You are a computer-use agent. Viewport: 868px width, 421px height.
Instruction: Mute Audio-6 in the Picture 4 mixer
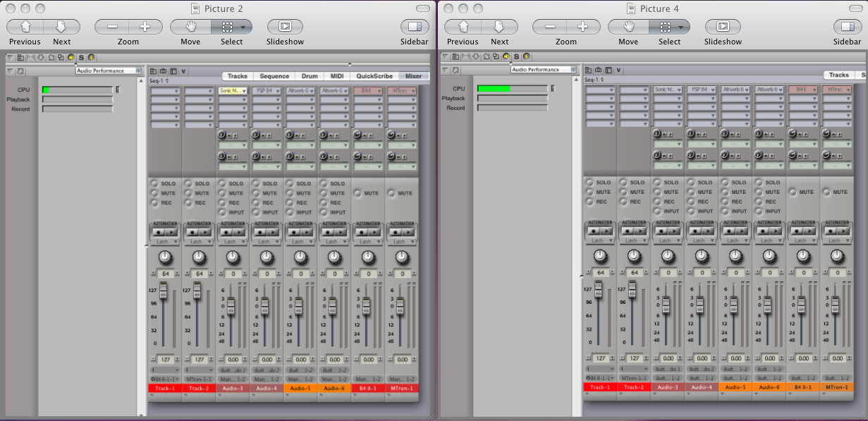point(759,192)
